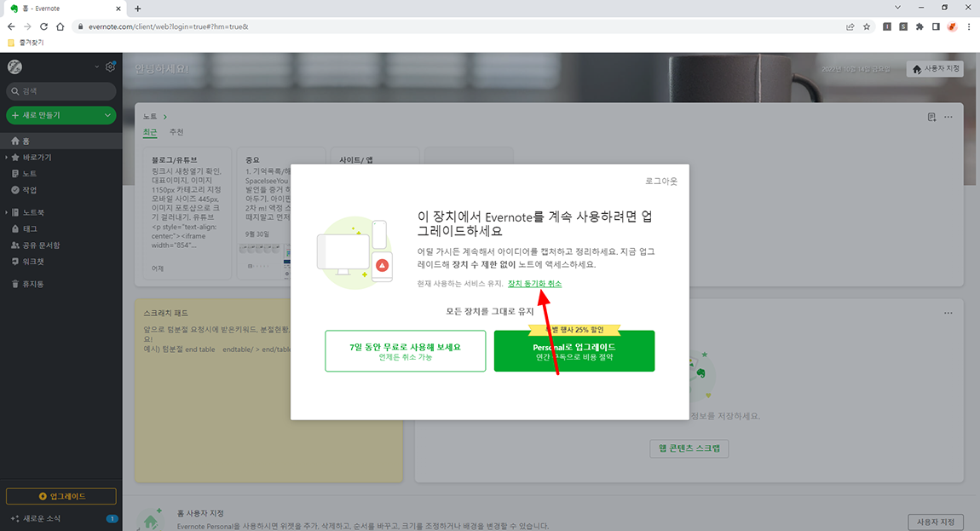Screen dimensions: 980x531
Task: Open the web clip widget more options dots
Action: (948, 314)
